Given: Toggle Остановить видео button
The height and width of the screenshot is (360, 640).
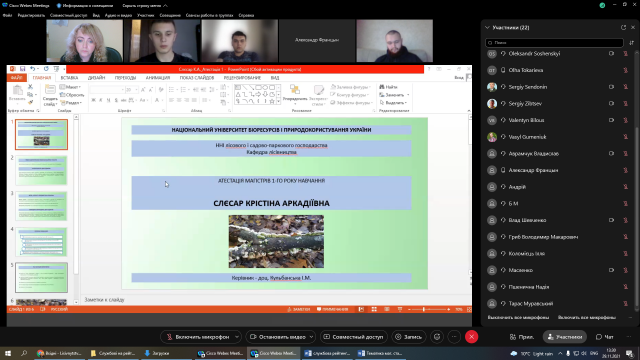Looking at the screenshot, I should (277, 337).
